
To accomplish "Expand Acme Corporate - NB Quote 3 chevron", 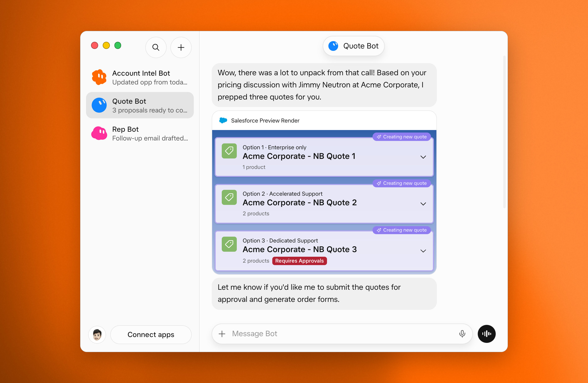I will coord(423,251).
